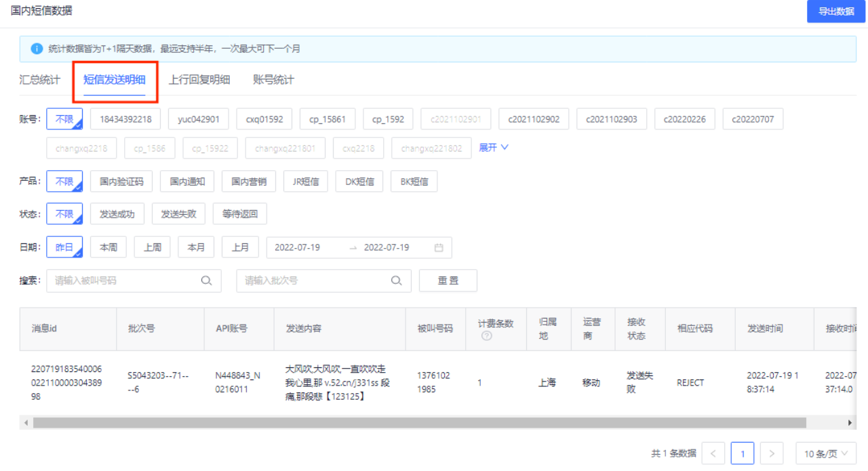Select 本月 date range

click(196, 247)
